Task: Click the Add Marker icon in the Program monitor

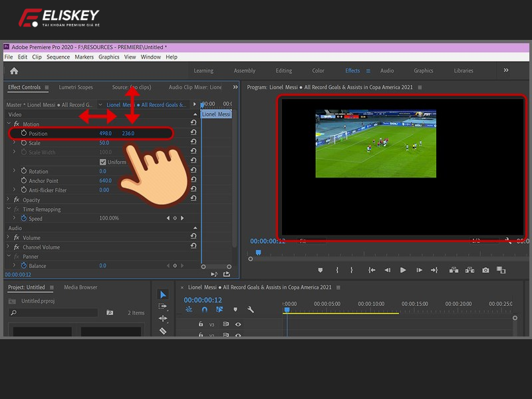Action: tap(321, 270)
